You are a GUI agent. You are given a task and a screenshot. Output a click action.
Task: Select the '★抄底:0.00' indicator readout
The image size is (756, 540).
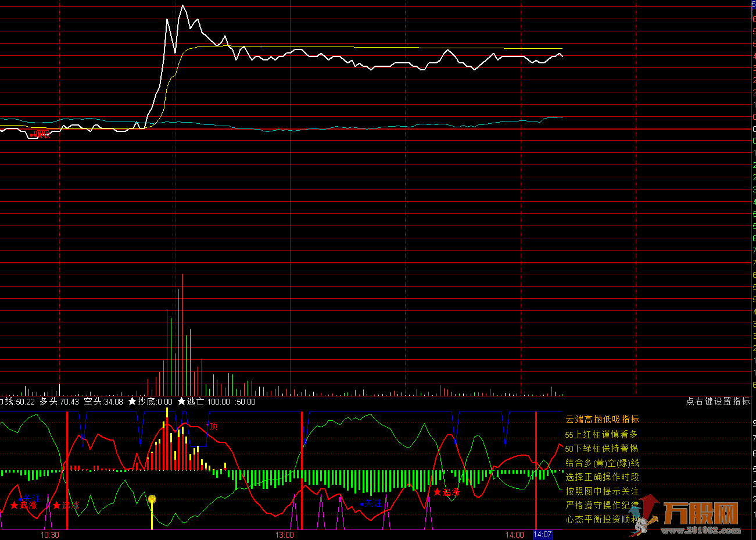click(x=150, y=402)
